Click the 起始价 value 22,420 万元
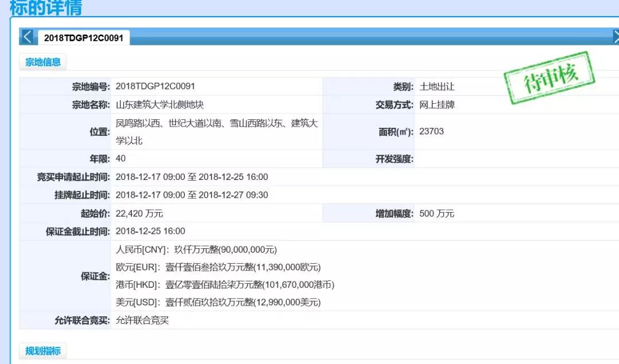The image size is (619, 364). (x=139, y=213)
